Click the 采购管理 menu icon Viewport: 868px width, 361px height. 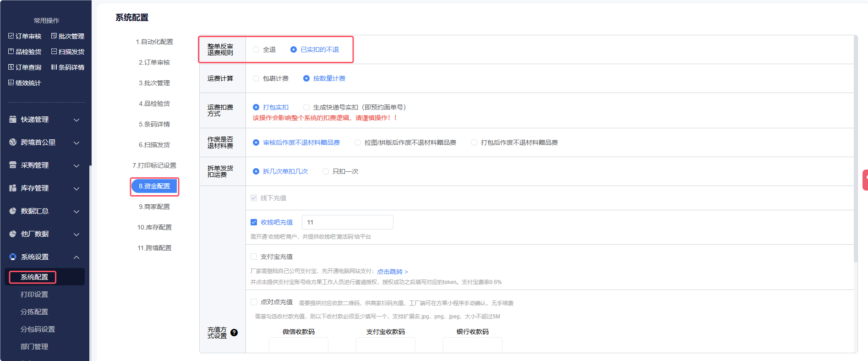point(13,165)
